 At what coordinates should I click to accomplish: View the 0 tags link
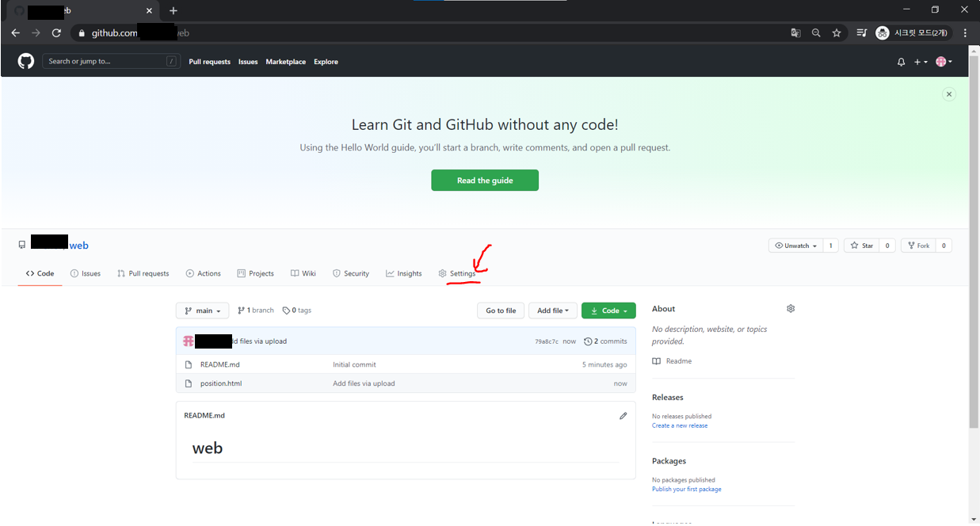297,311
